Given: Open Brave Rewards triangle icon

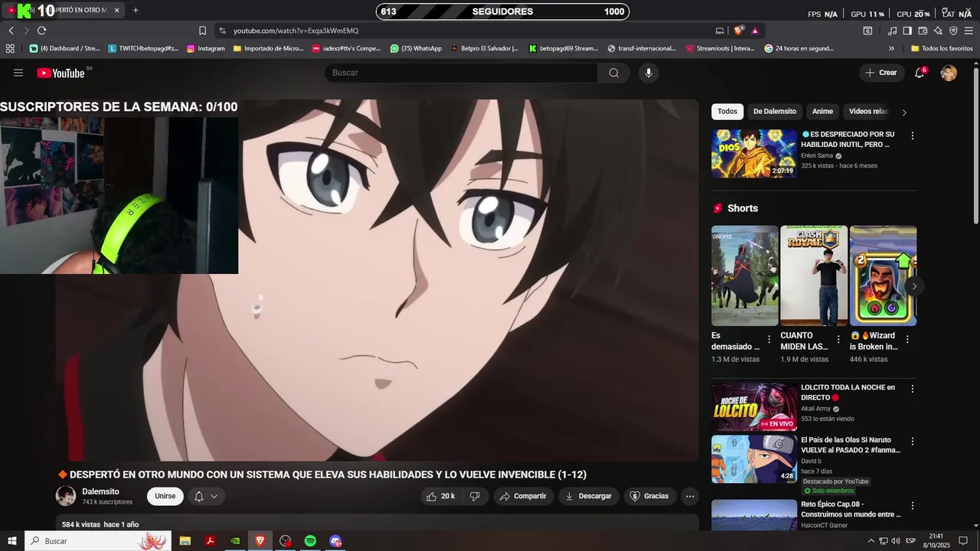Looking at the screenshot, I should (755, 31).
